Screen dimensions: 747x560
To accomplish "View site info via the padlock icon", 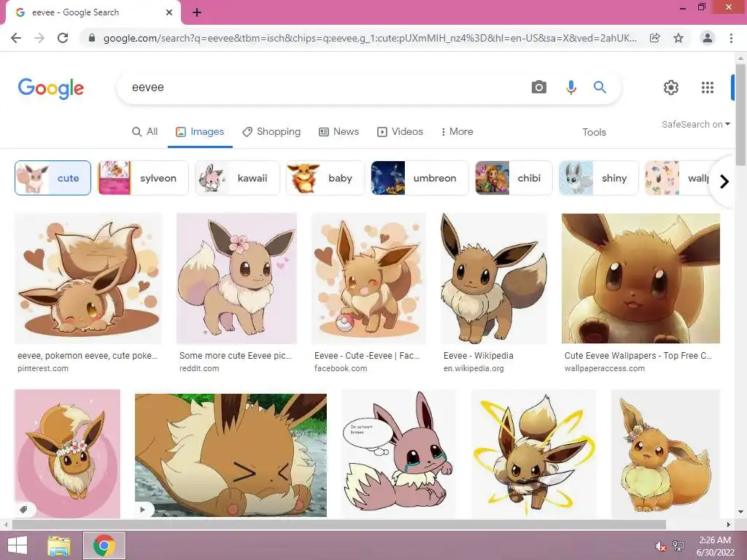I will point(92,38).
